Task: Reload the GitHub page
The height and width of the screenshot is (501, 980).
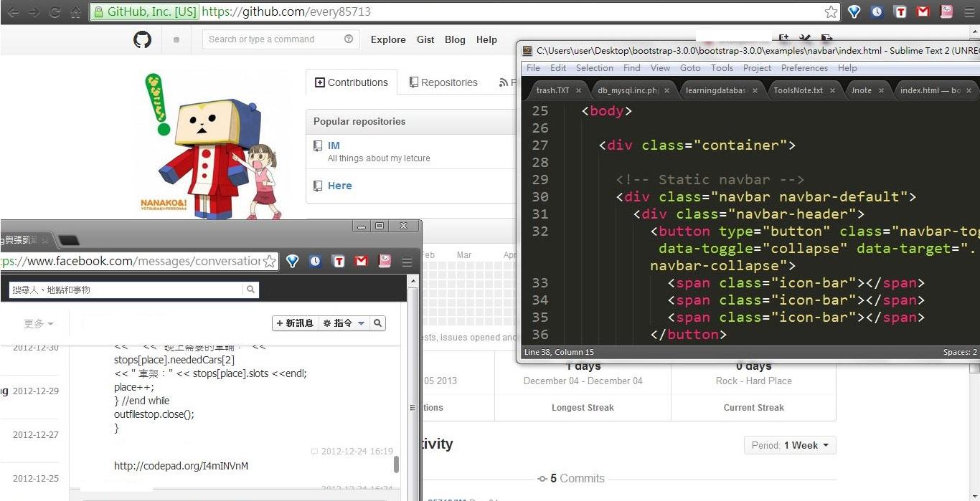Action: (x=55, y=12)
